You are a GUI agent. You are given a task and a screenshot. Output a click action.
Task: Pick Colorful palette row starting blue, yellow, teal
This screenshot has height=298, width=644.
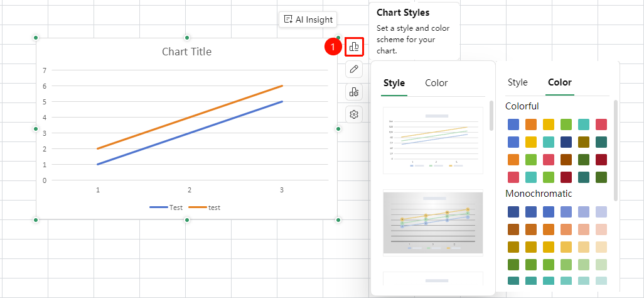[x=557, y=142]
